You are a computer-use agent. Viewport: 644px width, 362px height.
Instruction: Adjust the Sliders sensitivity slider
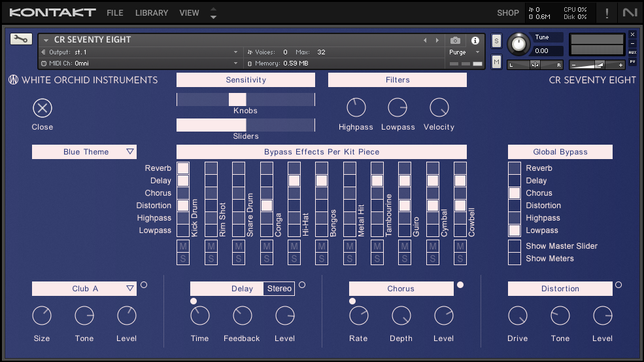click(246, 125)
